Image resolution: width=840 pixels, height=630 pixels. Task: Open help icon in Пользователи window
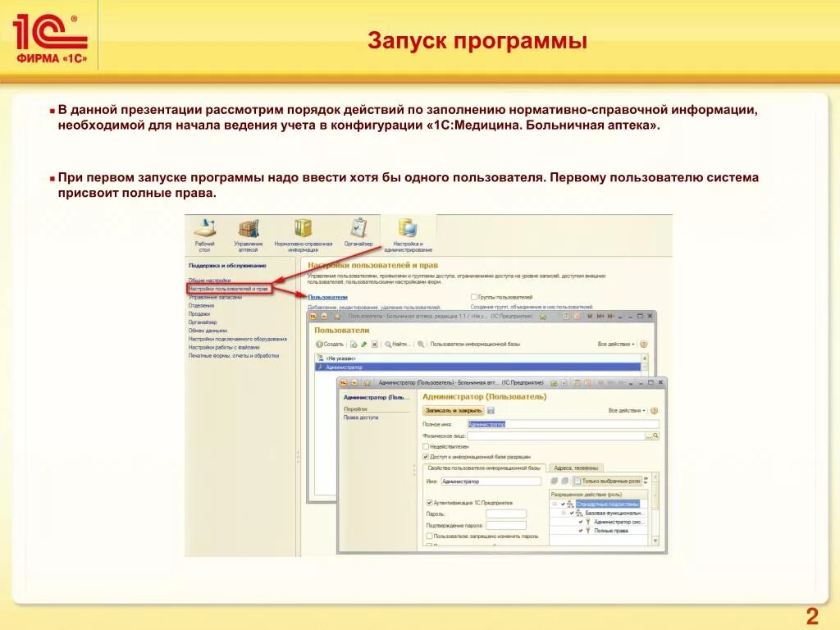[644, 344]
